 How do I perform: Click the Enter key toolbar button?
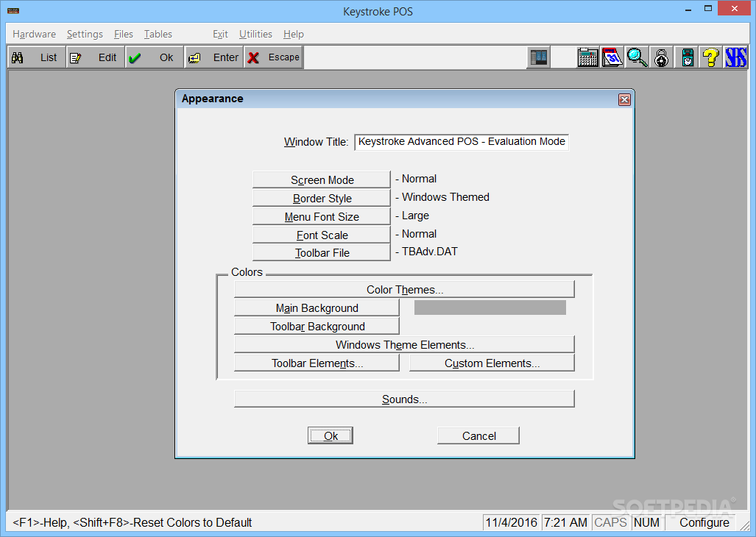(x=213, y=57)
